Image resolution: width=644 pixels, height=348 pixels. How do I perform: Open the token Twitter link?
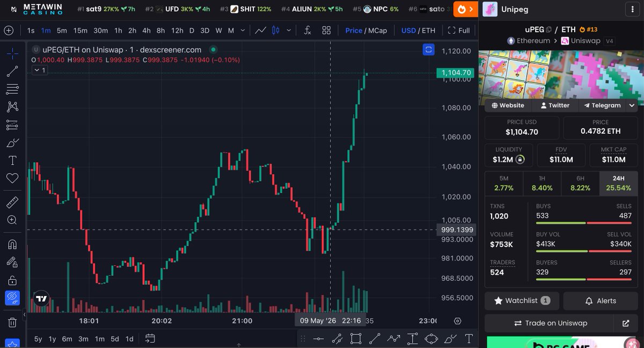pyautogui.click(x=555, y=105)
